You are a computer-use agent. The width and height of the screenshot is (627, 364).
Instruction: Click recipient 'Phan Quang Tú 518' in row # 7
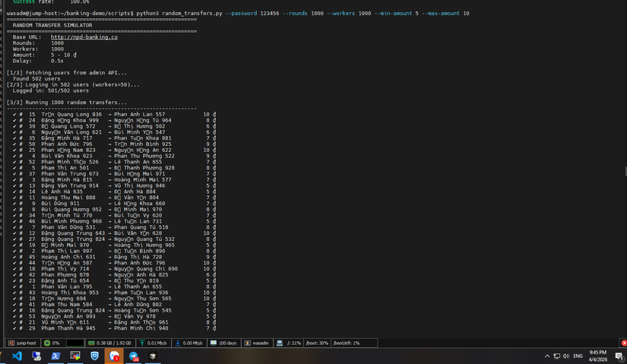pyautogui.click(x=141, y=227)
